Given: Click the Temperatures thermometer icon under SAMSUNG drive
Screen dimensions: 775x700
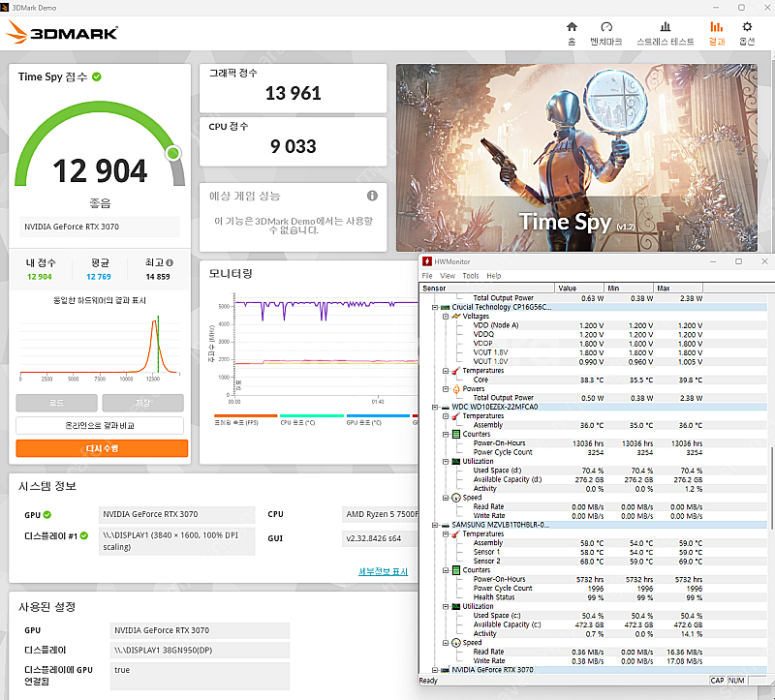Looking at the screenshot, I should (456, 534).
